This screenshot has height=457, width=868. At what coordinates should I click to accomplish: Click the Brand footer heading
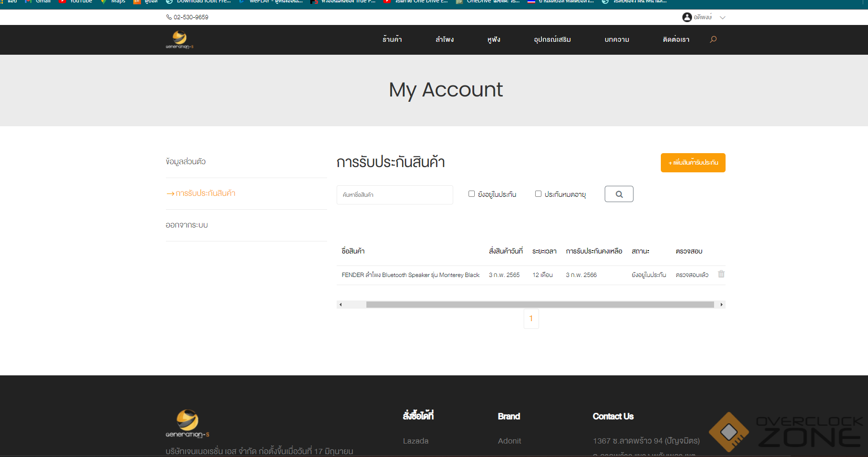click(509, 416)
